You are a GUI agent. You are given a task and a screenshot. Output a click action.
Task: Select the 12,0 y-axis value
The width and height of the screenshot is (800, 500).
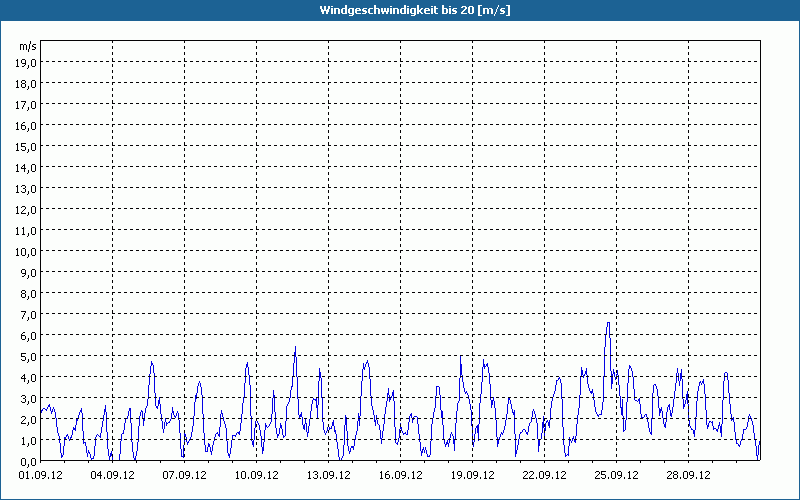click(26, 210)
